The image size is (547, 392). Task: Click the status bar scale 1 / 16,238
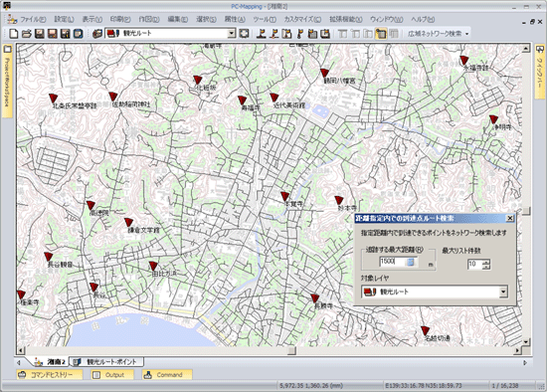(504, 386)
